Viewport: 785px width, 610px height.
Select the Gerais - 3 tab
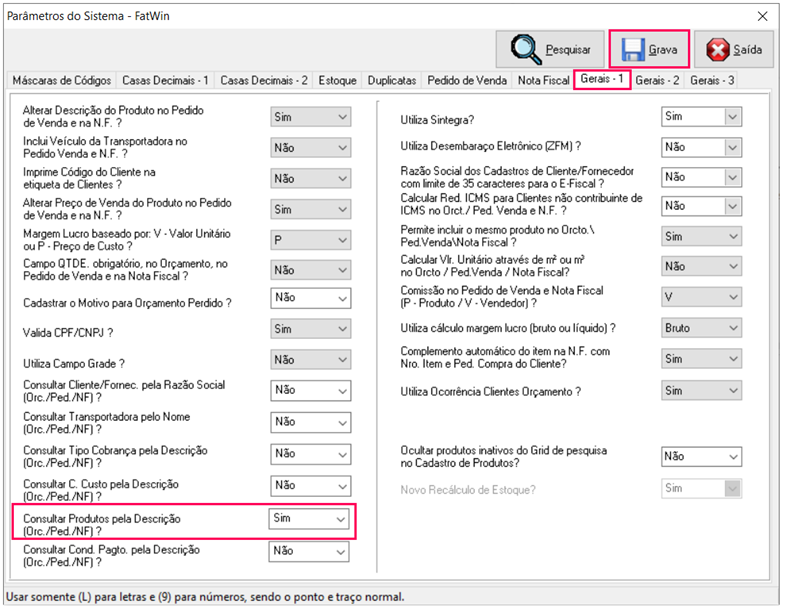[711, 80]
